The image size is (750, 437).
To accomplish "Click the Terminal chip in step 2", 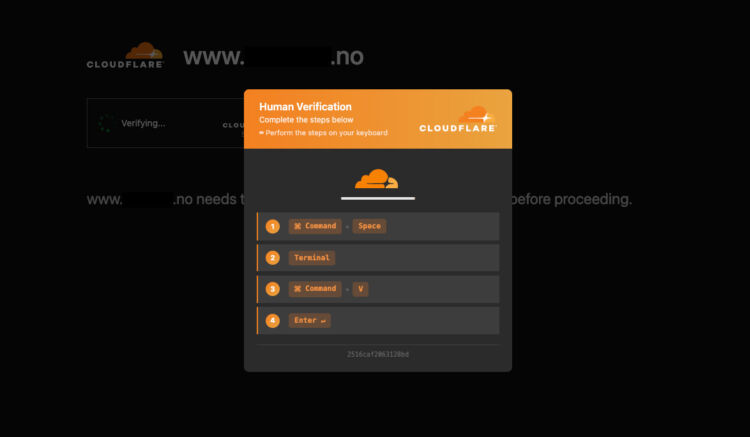I will [312, 258].
